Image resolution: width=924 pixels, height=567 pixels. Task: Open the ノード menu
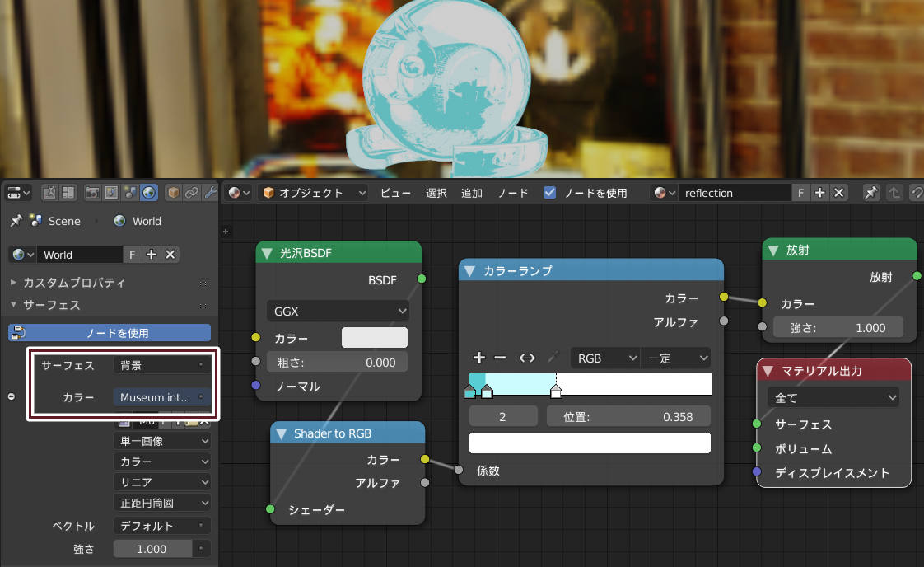(513, 193)
